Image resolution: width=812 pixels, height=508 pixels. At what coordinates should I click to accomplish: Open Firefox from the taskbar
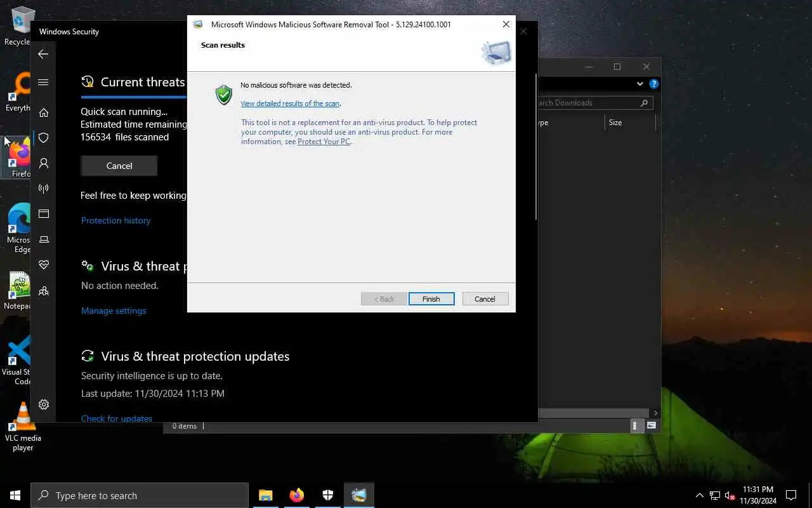296,495
